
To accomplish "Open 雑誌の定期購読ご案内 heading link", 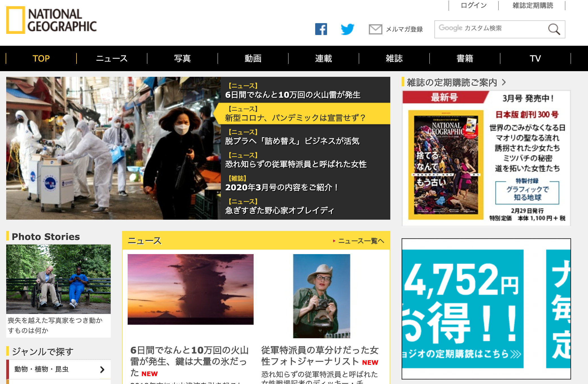I will [452, 82].
